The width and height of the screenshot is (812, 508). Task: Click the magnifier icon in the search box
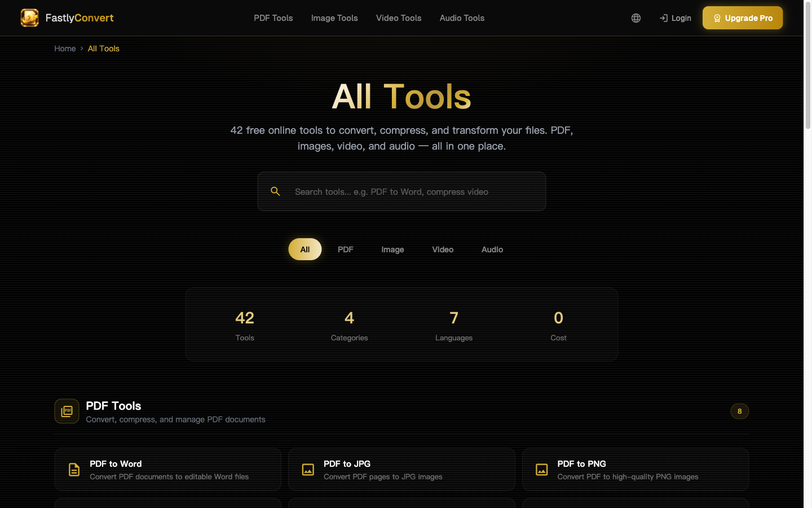click(275, 191)
